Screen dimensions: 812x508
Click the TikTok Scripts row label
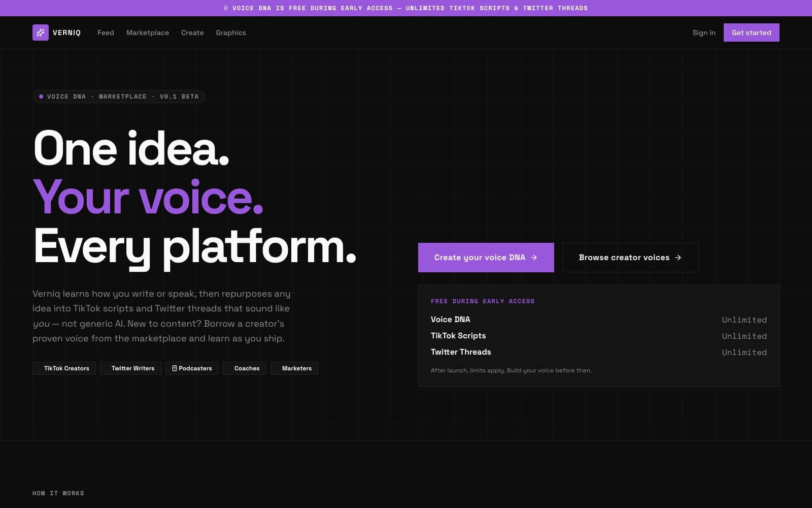click(458, 336)
